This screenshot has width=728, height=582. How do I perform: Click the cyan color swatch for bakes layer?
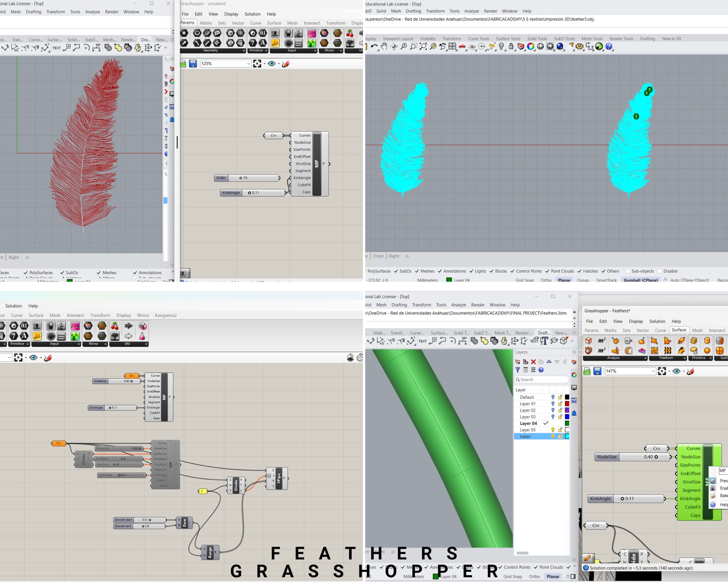(567, 436)
